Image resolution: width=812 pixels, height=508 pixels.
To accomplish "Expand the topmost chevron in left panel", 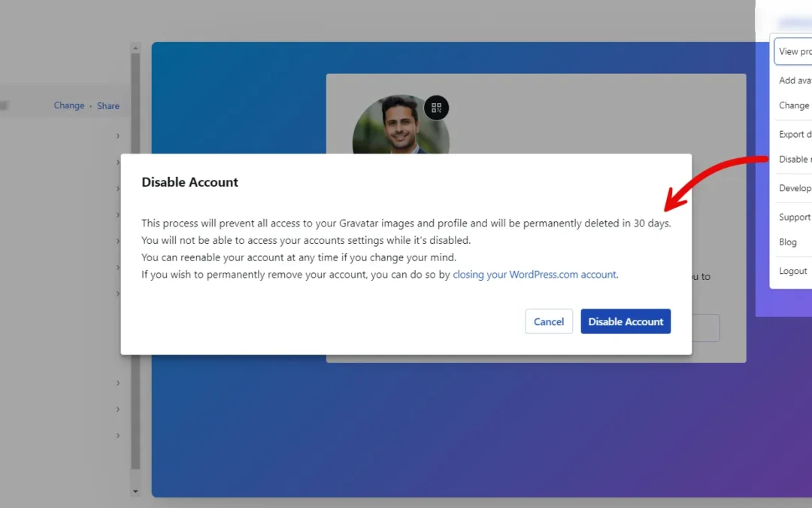I will (x=118, y=136).
